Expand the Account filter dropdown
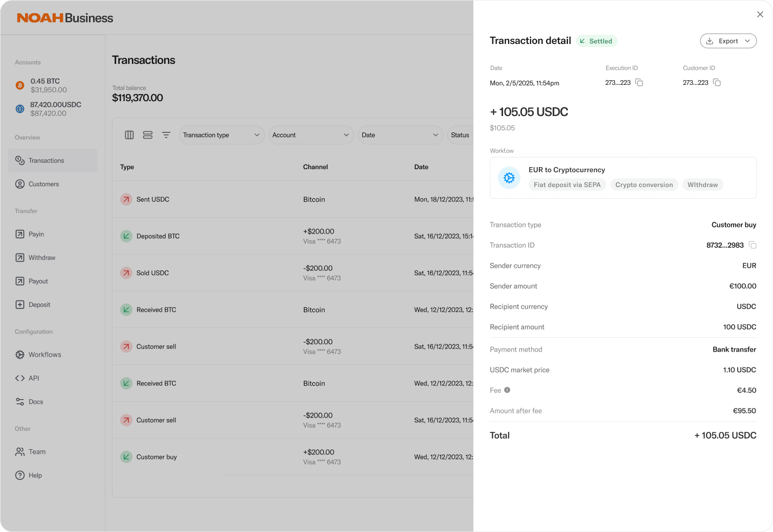773x532 pixels. coord(311,134)
